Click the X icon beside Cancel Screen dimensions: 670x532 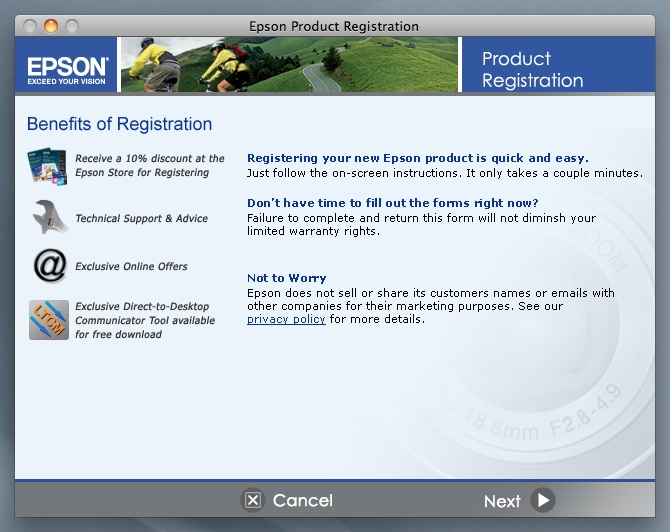[x=253, y=500]
